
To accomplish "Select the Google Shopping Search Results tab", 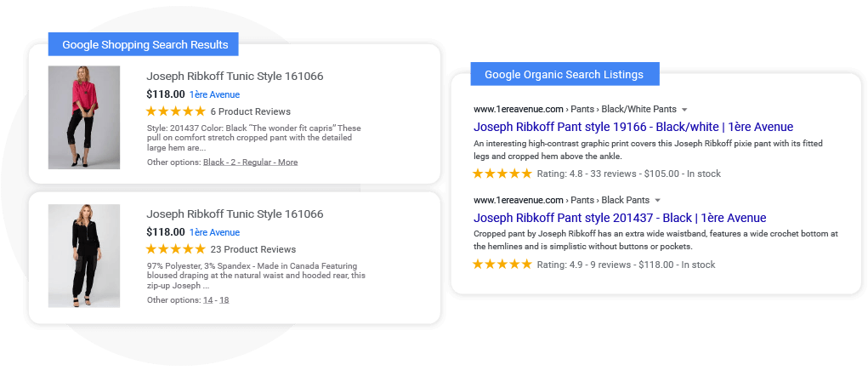I will (x=144, y=44).
